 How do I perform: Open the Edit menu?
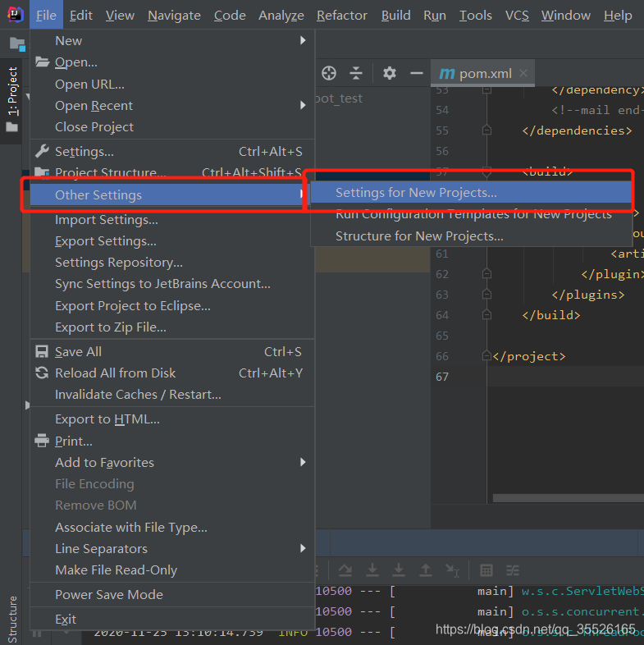[80, 16]
